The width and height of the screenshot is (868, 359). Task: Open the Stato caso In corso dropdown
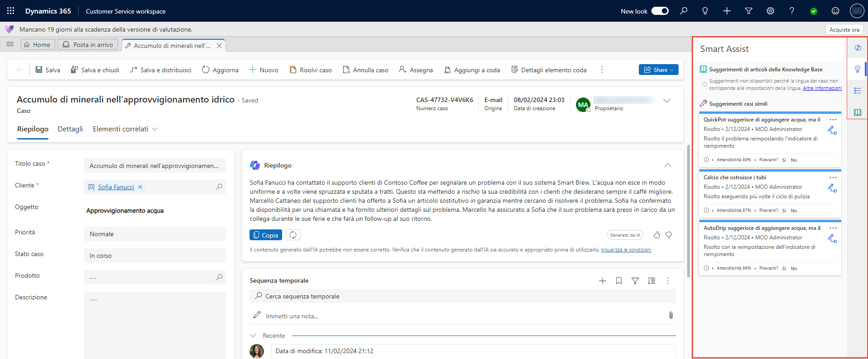coord(155,256)
